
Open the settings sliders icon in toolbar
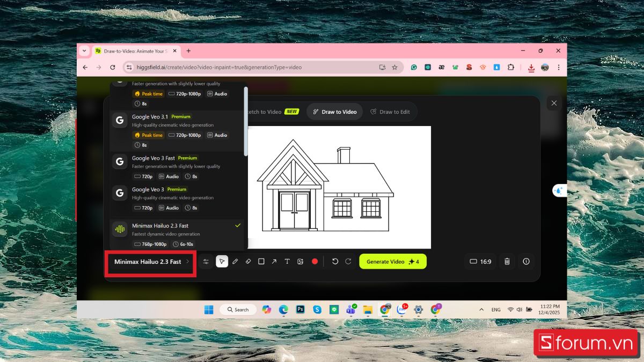click(206, 262)
